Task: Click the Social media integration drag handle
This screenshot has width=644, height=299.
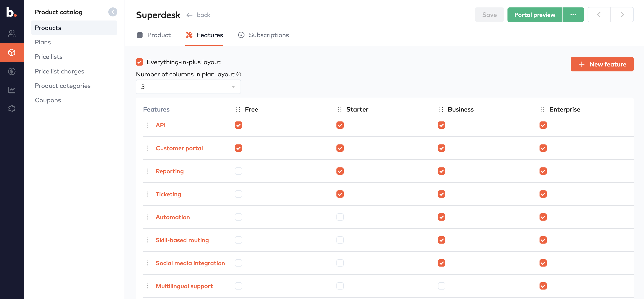Action: 146,263
